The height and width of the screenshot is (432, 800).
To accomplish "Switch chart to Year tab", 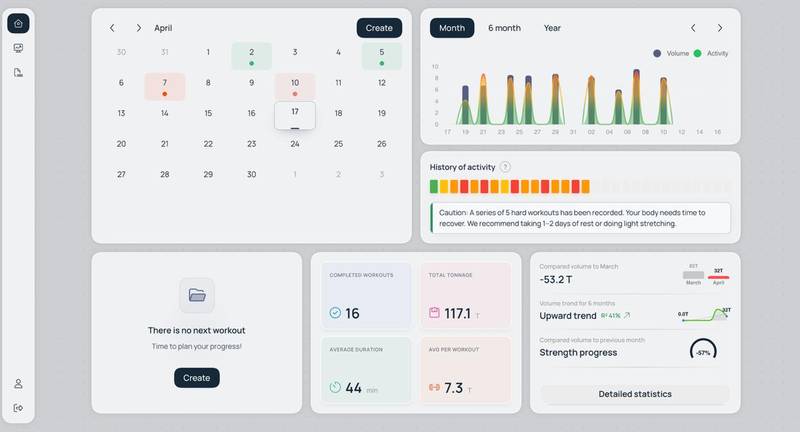I will pyautogui.click(x=552, y=28).
